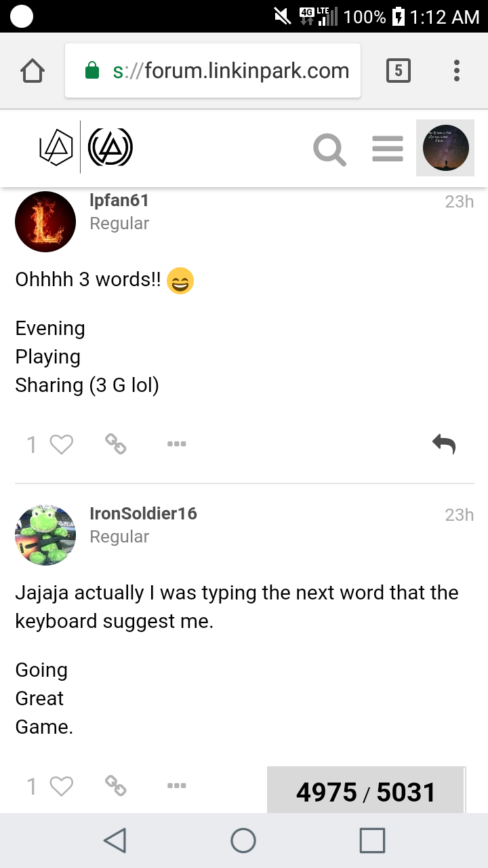Open the tab switcher showing 5 tabs
The width and height of the screenshot is (488, 868).
tap(398, 71)
